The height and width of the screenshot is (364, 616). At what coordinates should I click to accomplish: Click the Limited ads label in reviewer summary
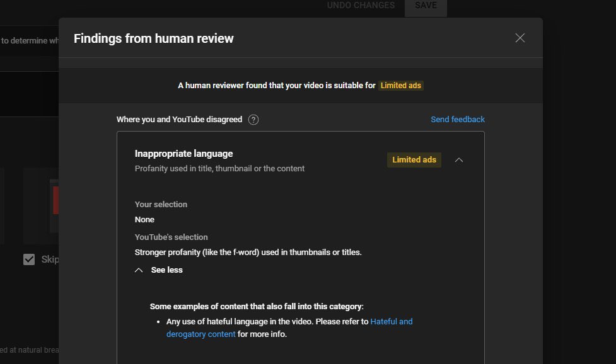401,86
